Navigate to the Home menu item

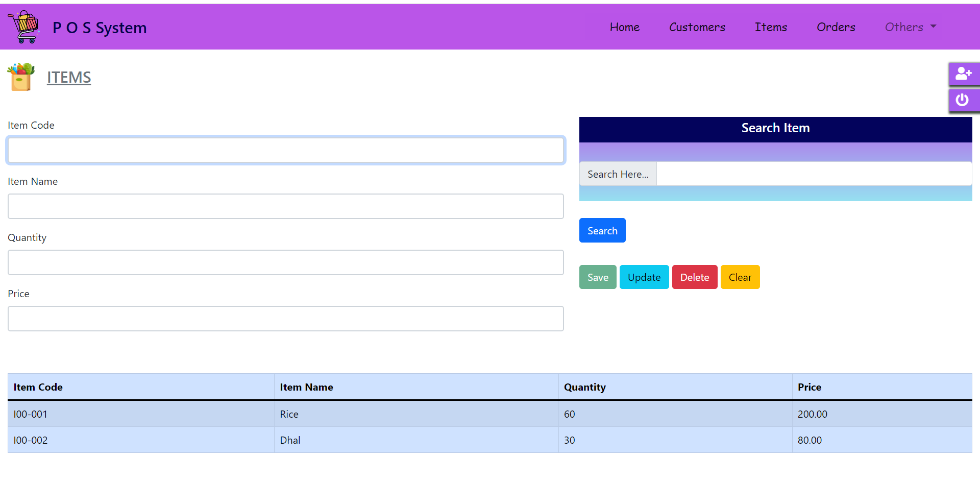624,27
